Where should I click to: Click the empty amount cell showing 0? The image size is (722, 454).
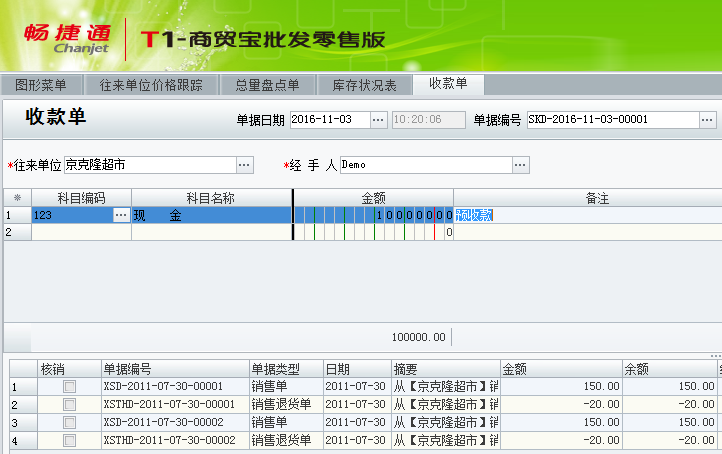373,232
